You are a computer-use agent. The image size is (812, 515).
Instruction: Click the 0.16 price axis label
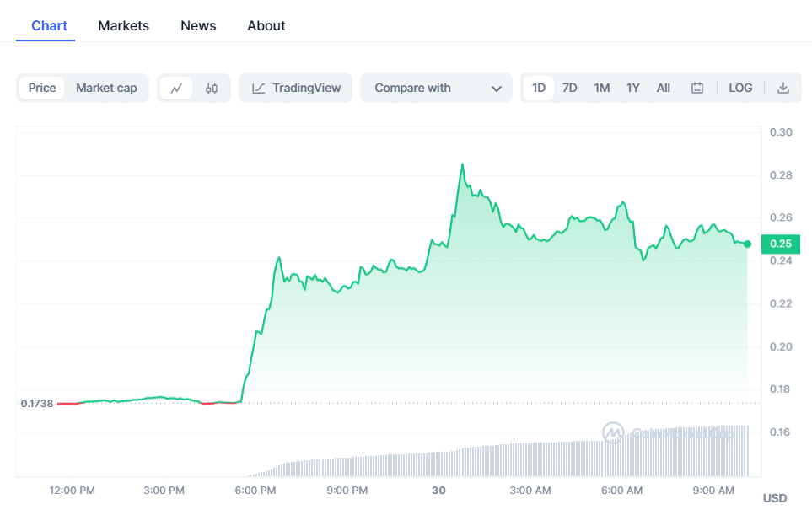point(781,432)
